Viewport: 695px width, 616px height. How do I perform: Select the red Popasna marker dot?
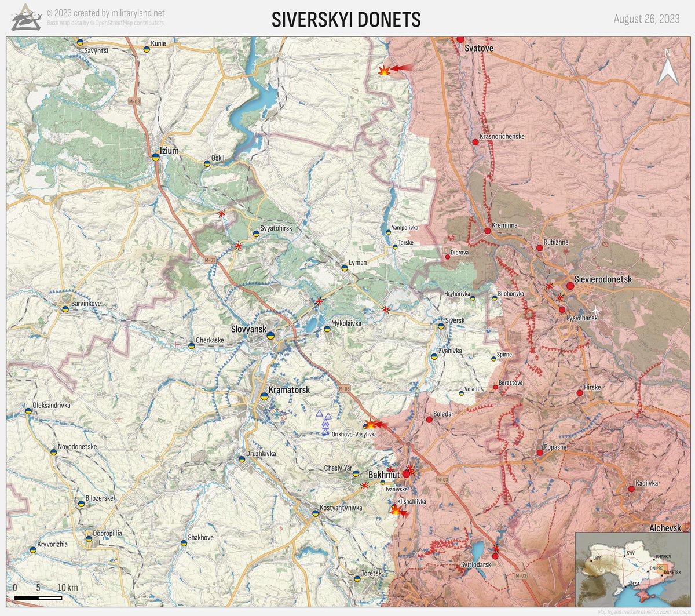[539, 453]
